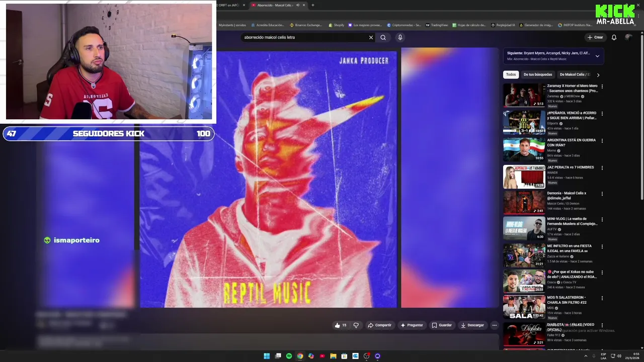Image resolution: width=644 pixels, height=362 pixels.
Task: Open Spotify from the taskbar
Action: (x=289, y=356)
